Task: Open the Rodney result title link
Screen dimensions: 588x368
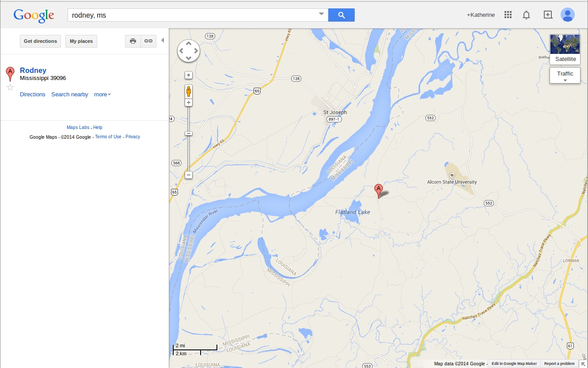Action: pos(33,70)
